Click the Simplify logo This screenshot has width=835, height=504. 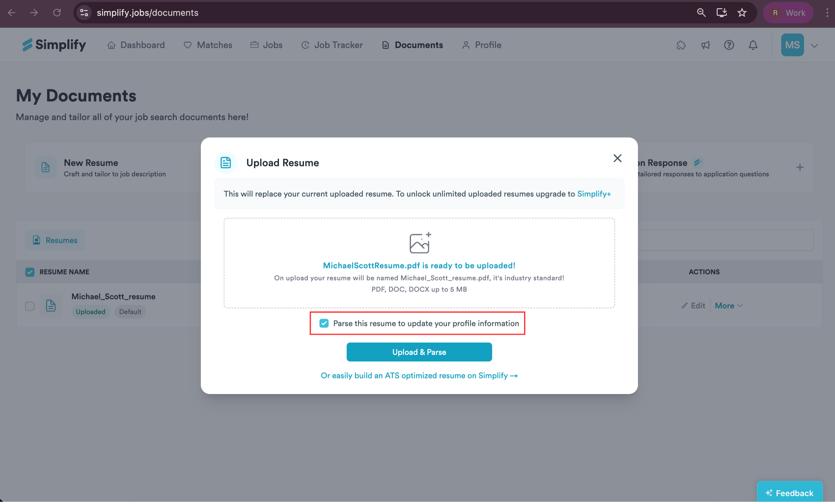point(54,45)
